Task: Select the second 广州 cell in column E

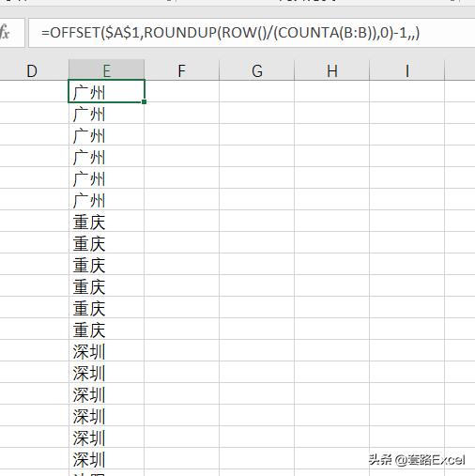Action: click(x=106, y=113)
